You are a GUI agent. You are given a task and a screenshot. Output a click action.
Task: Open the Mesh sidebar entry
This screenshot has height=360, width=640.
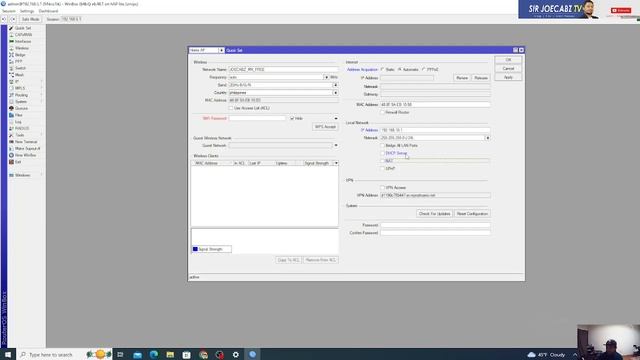click(19, 75)
